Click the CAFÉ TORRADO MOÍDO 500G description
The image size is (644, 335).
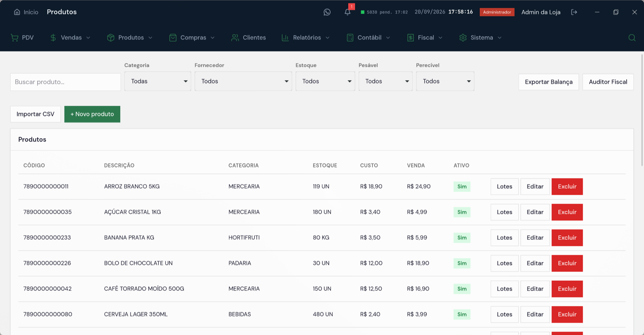tap(144, 289)
